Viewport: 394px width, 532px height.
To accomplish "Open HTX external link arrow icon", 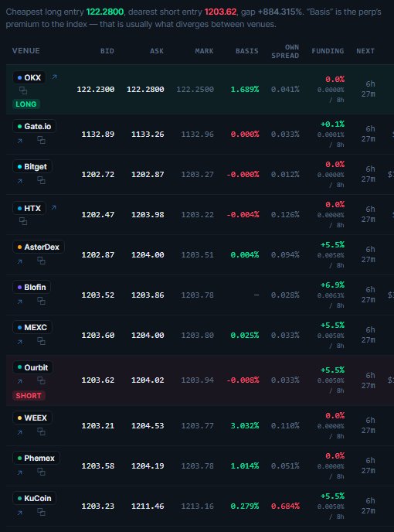I will click(53, 208).
